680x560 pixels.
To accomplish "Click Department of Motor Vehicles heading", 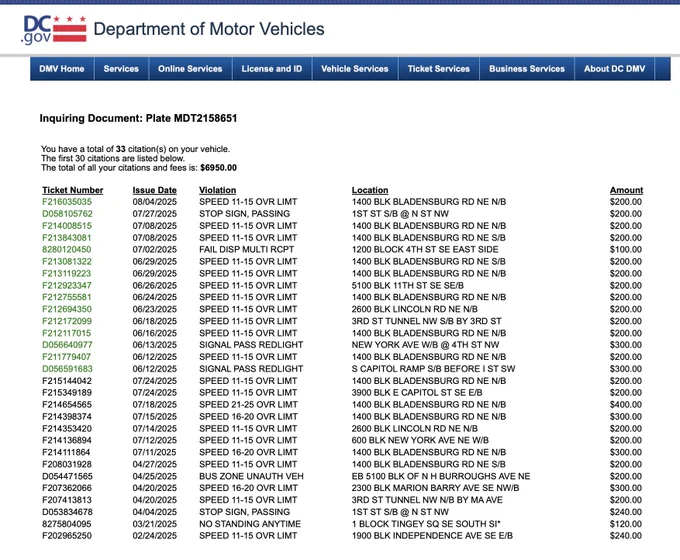I will [x=209, y=29].
